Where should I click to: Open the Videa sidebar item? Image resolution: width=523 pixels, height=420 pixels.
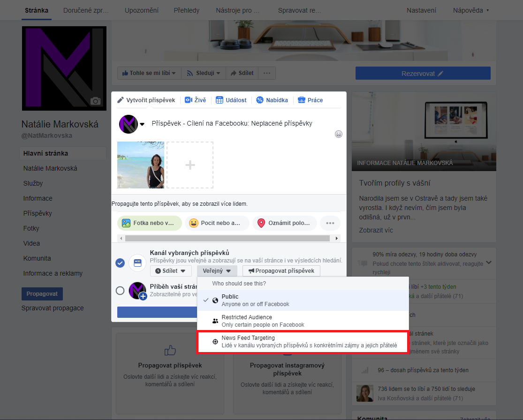(32, 243)
